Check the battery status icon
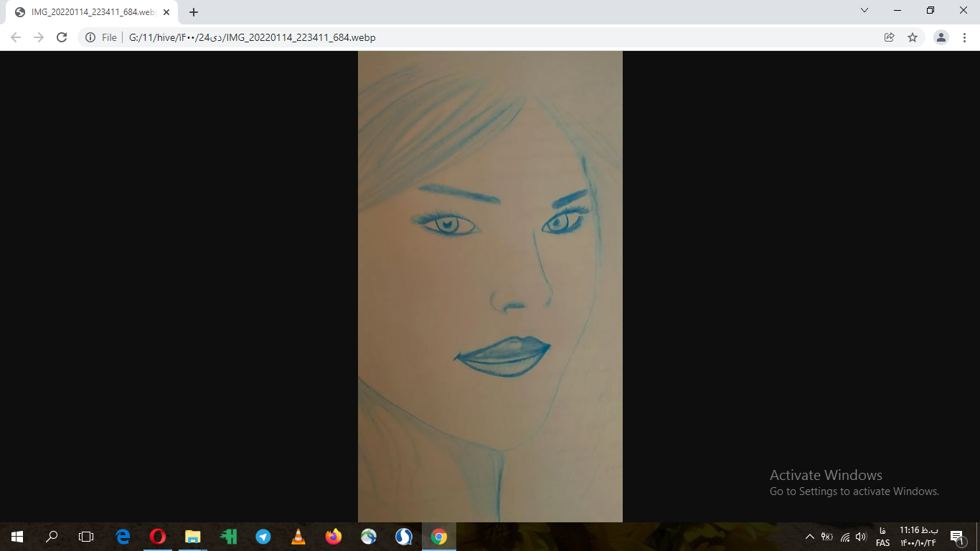 coord(827,537)
